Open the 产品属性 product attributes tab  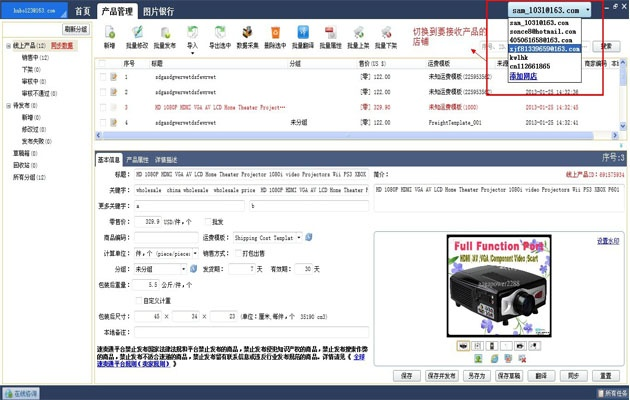pos(137,160)
